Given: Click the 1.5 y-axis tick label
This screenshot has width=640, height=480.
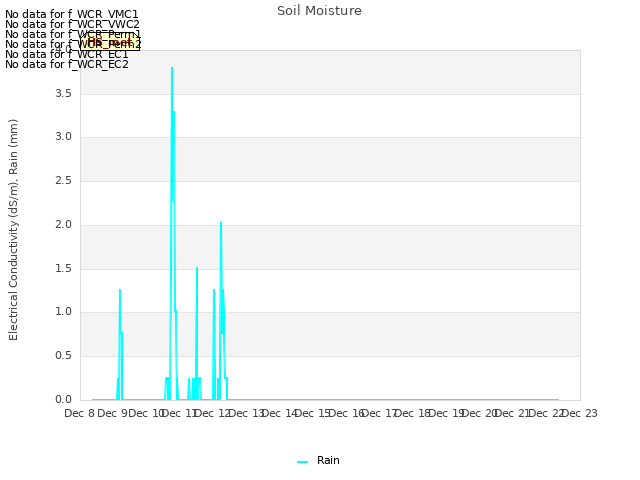Looking at the screenshot, I should [63, 269].
